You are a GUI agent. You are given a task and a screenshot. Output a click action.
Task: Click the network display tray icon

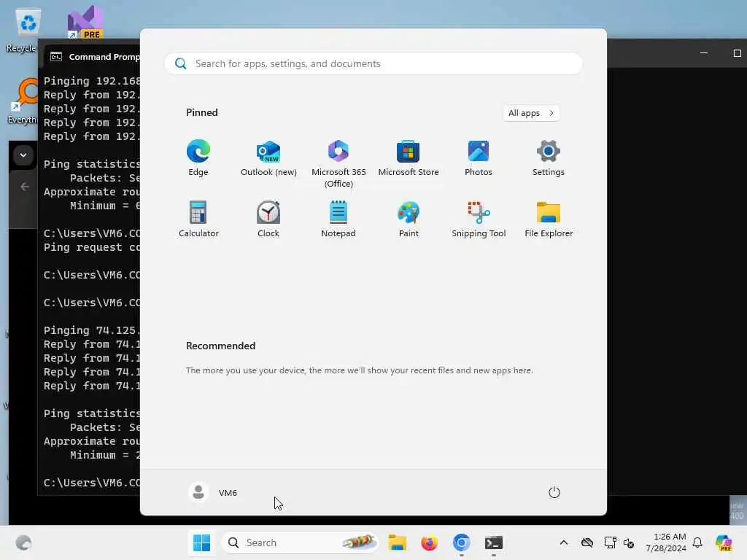click(x=609, y=542)
